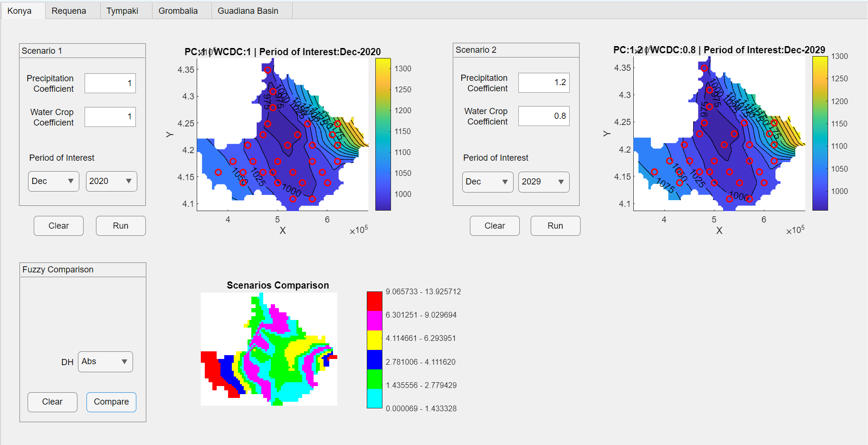Click the blue legend swatch 2.781006 - 4.111620
This screenshot has width=868, height=445.
pyautogui.click(x=374, y=359)
